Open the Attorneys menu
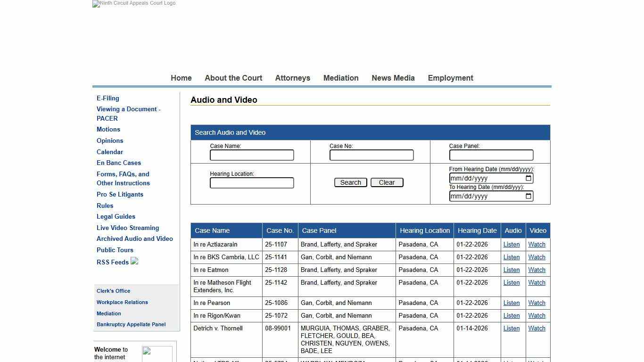Screen dimensions: 644x362 click(x=292, y=78)
